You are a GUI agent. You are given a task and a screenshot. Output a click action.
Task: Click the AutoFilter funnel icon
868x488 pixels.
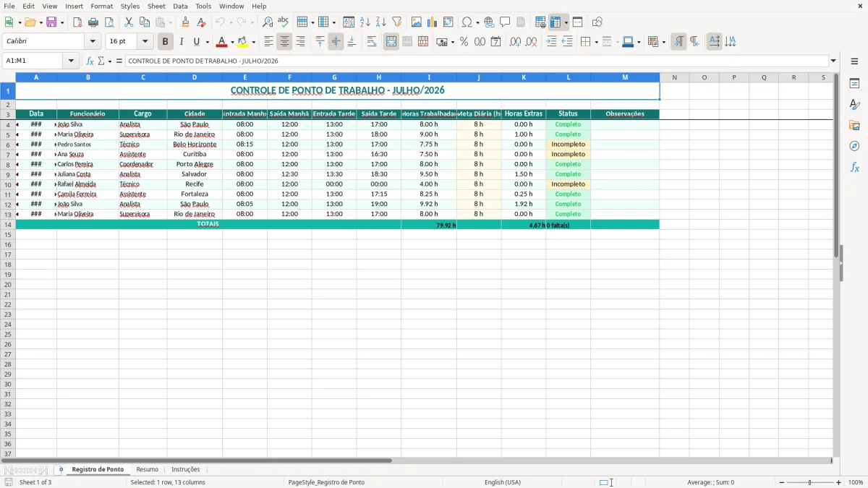[397, 22]
